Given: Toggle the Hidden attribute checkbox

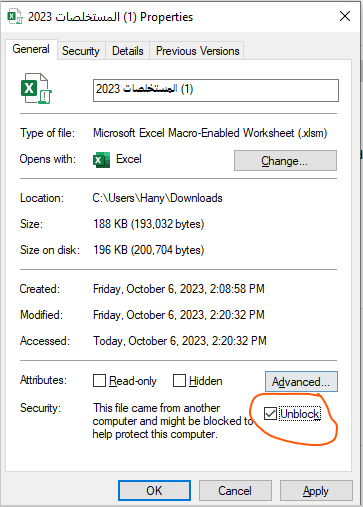Looking at the screenshot, I should [179, 381].
